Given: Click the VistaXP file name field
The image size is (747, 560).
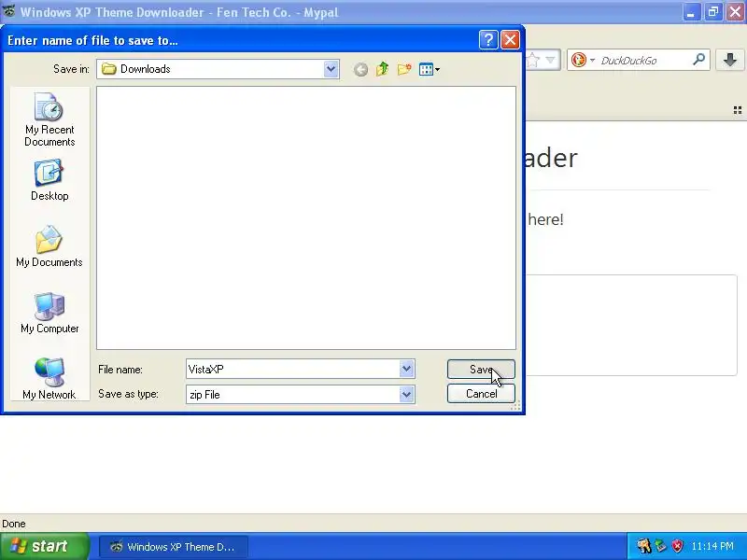Looking at the screenshot, I should [x=292, y=369].
